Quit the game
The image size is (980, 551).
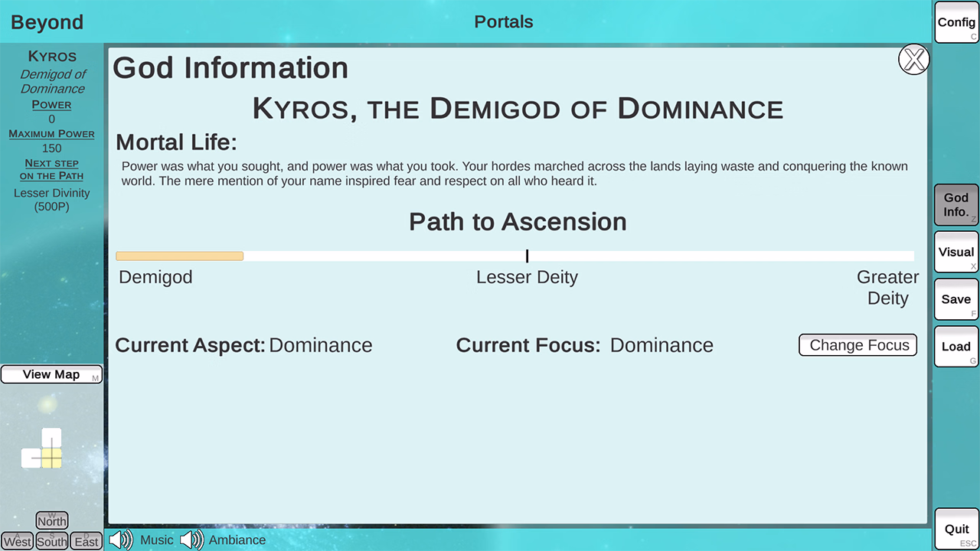(956, 529)
